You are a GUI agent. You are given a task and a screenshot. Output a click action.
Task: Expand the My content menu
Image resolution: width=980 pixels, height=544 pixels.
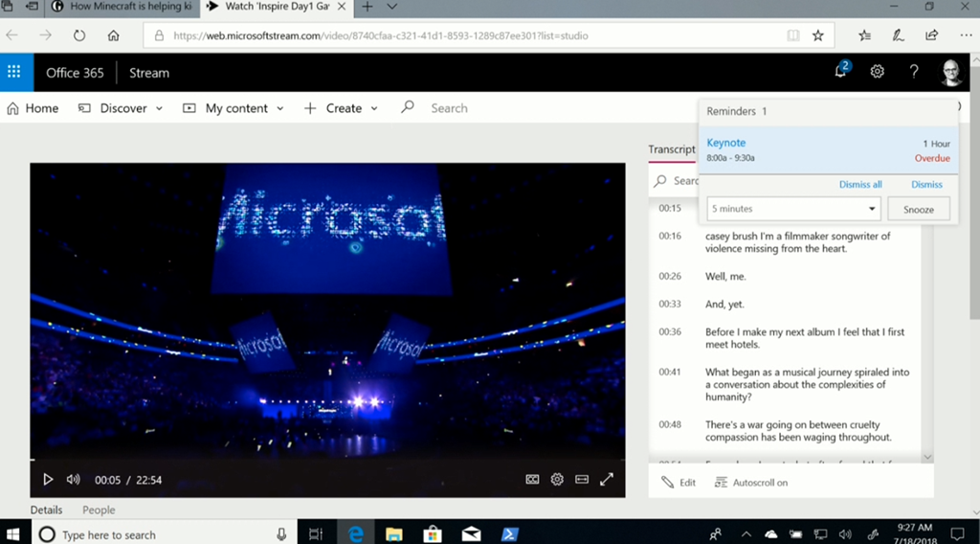coord(234,108)
